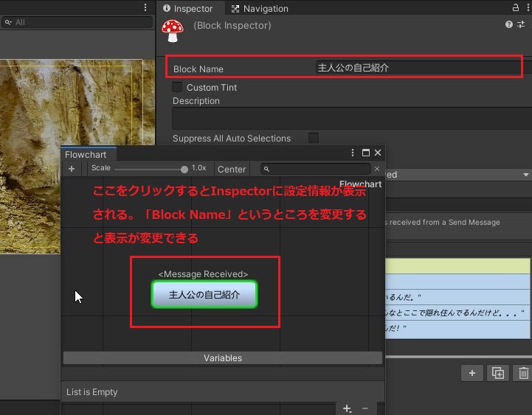Click the Description text area
Screen dimensions: 532x415
352,119
